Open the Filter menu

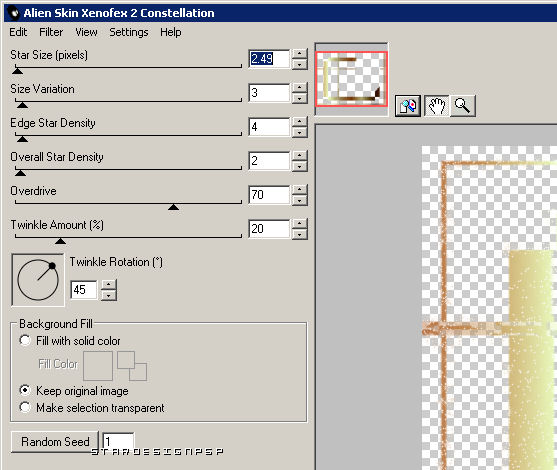51,32
